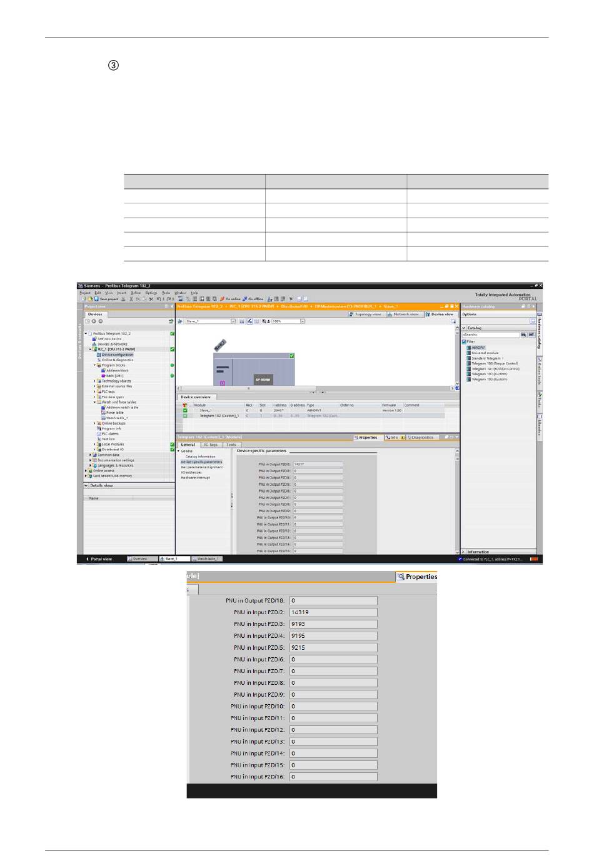Click the Standard Telegram 1 catalog icon

point(469,358)
